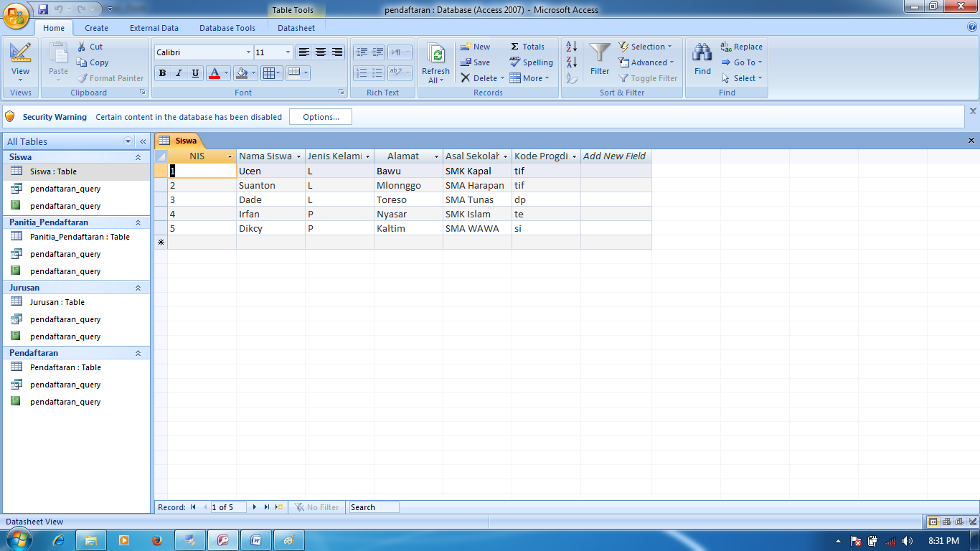Viewport: 980px width, 551px height.
Task: Click the volume speaker tray icon
Action: [908, 541]
